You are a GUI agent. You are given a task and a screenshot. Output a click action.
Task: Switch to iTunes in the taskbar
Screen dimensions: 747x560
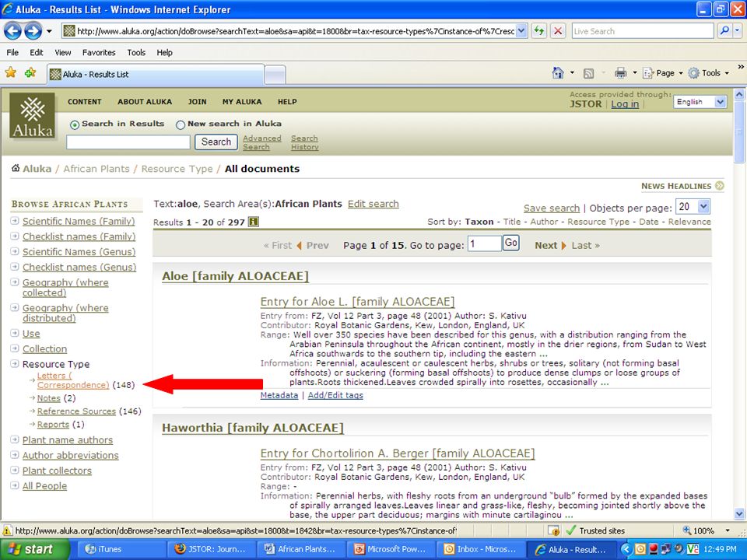(121, 550)
